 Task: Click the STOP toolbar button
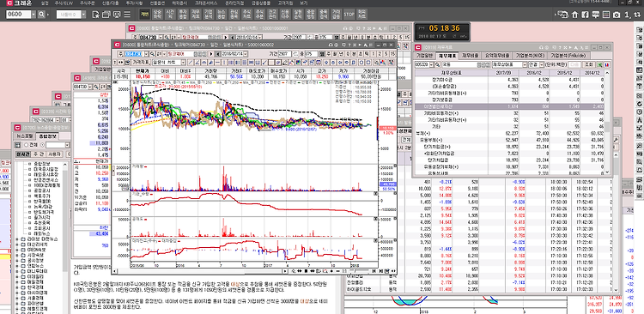click(x=349, y=15)
